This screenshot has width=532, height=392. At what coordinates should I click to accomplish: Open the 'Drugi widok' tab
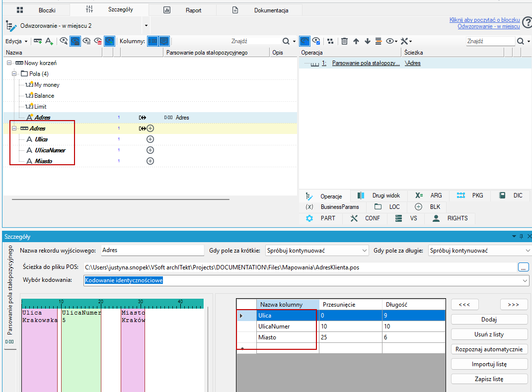tap(379, 196)
